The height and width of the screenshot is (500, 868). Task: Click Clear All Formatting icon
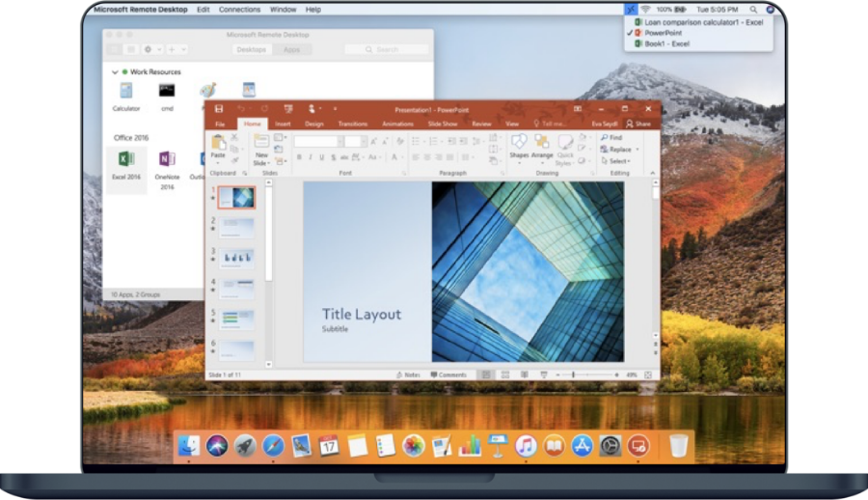(x=399, y=142)
